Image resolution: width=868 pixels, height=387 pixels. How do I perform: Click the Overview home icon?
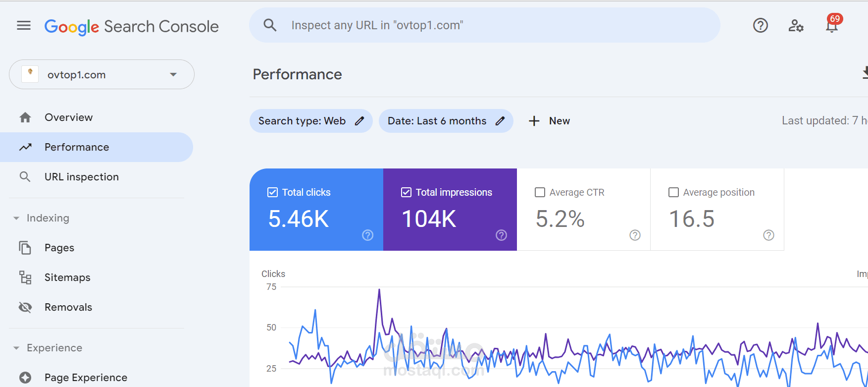pos(25,117)
